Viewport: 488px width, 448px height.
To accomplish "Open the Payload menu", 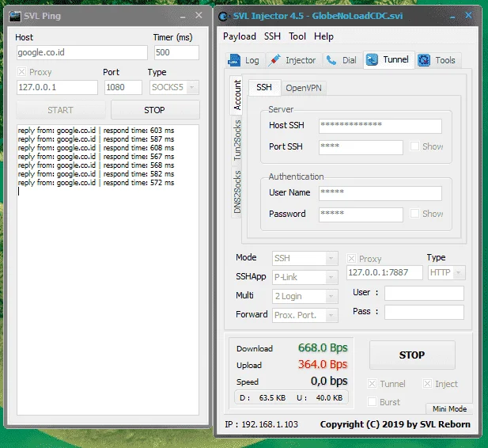I will pos(240,36).
